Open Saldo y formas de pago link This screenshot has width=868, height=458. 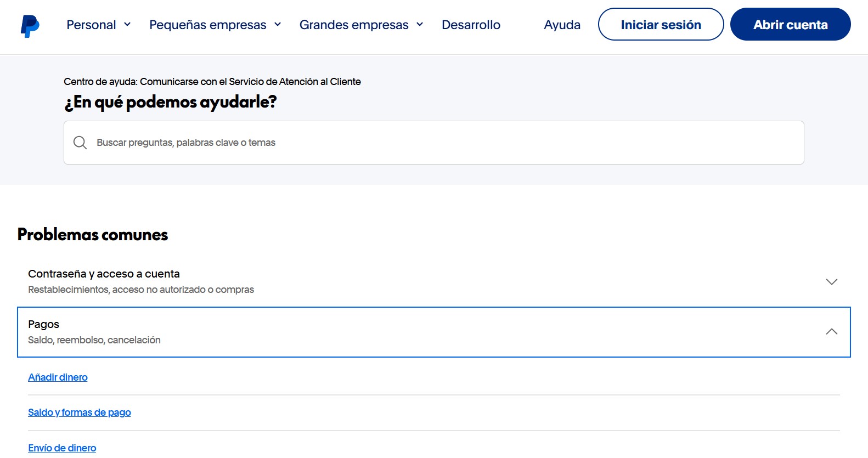[80, 412]
